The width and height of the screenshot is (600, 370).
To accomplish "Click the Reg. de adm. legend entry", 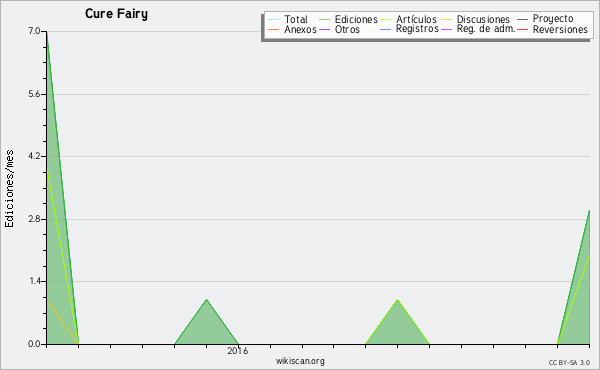I will coord(478,29).
